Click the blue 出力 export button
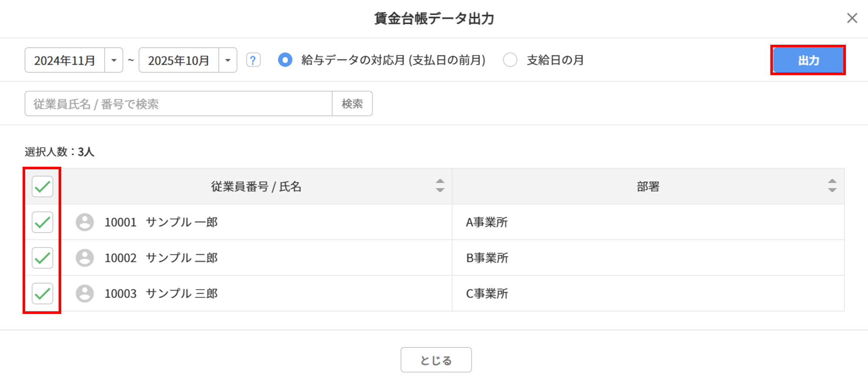 click(x=808, y=60)
